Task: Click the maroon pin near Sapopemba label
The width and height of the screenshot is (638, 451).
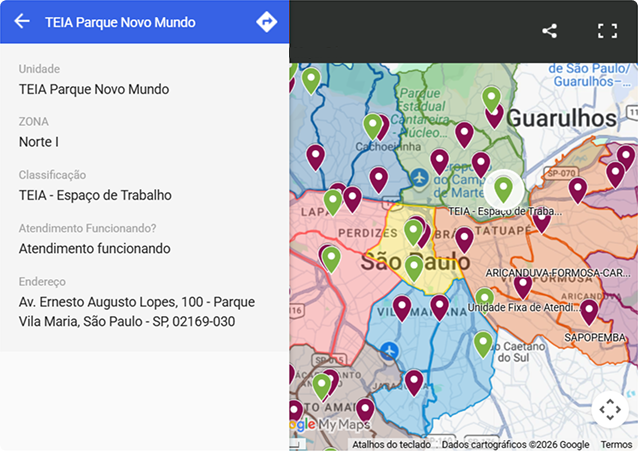Action: coord(589,312)
